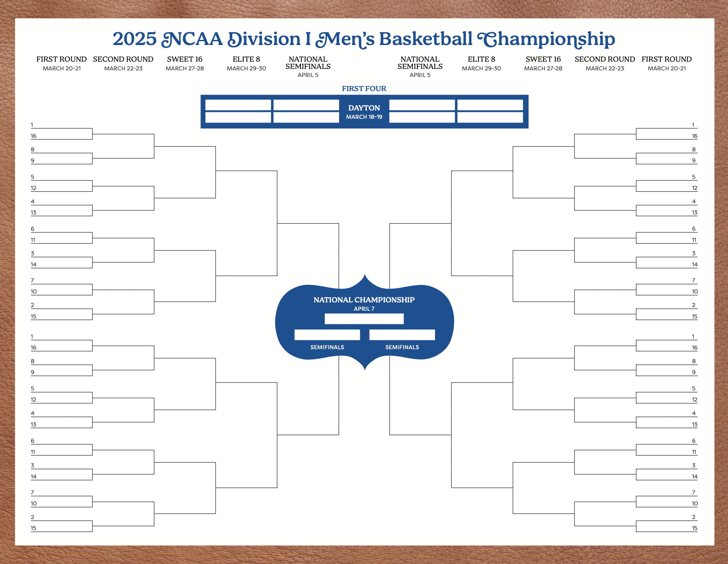Click the left Sweet 16 header
Viewport: 728px width, 564px height.
point(185,63)
